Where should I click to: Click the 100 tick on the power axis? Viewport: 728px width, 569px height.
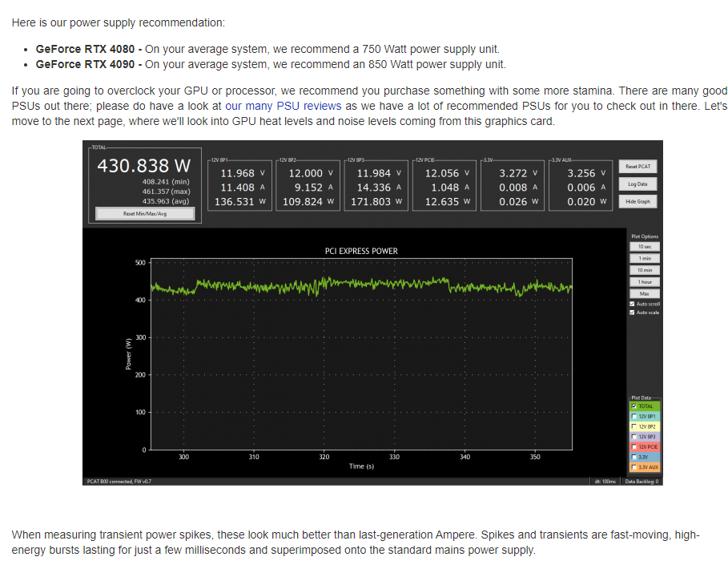[x=140, y=412]
